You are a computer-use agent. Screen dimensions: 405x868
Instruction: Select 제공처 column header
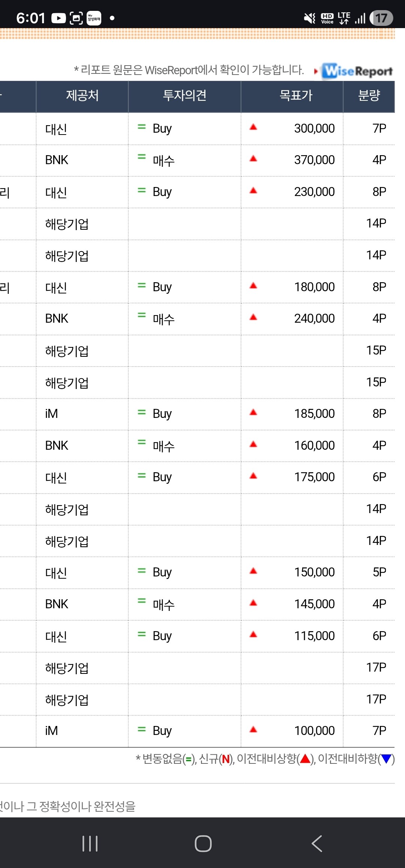pyautogui.click(x=82, y=96)
